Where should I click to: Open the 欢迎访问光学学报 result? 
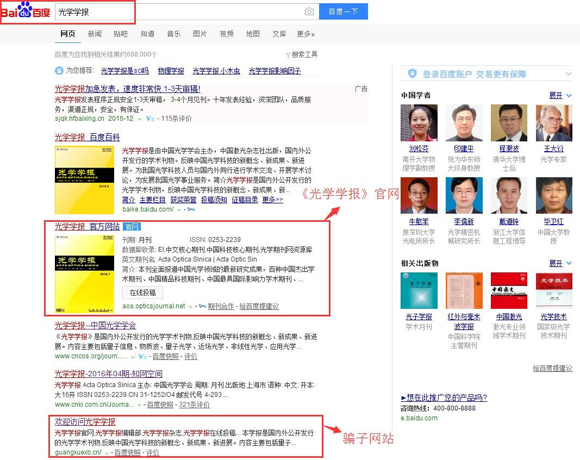(85, 422)
